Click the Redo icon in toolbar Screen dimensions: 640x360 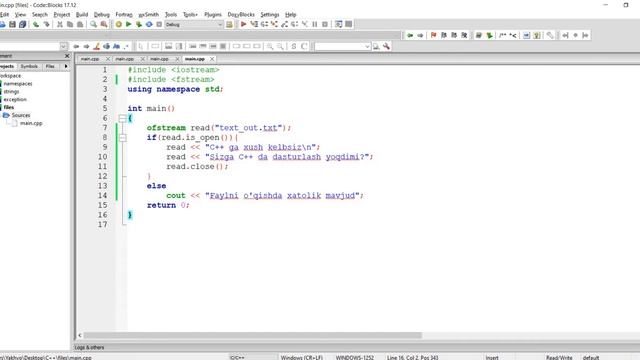point(47,24)
